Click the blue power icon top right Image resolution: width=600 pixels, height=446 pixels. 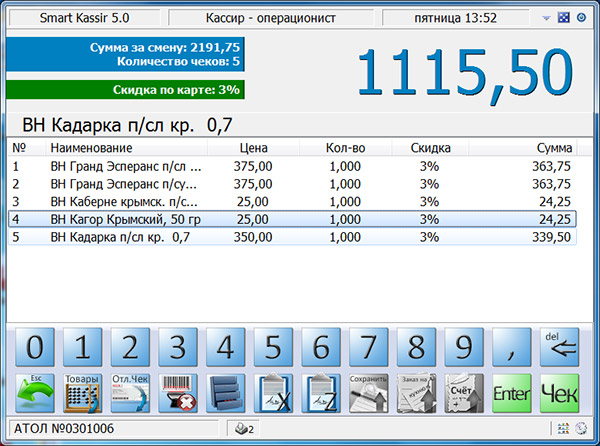582,18
